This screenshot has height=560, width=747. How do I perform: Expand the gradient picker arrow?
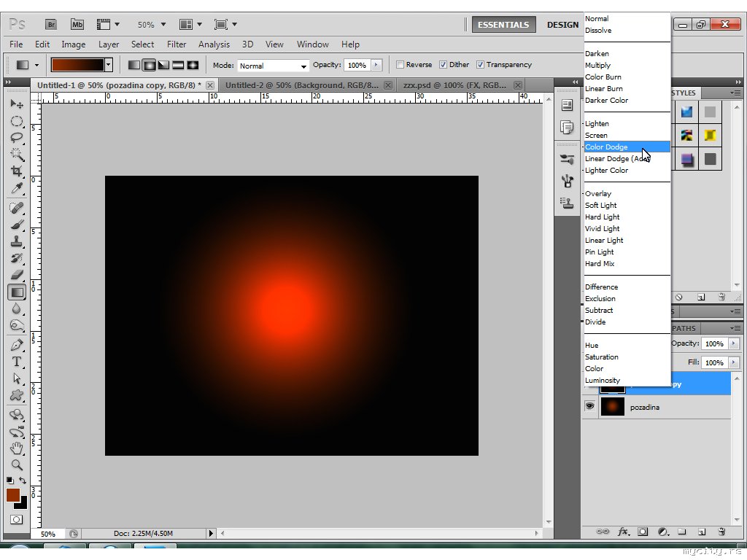point(109,65)
